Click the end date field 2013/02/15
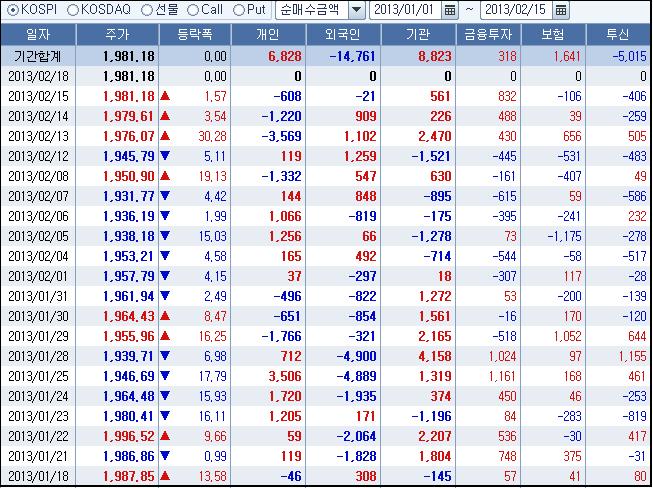The width and height of the screenshot is (653, 488). pyautogui.click(x=516, y=10)
